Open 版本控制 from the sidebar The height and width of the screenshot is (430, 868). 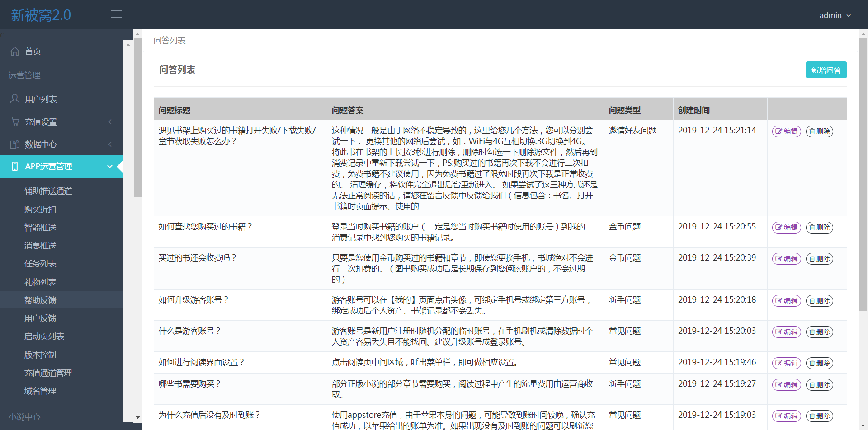click(x=40, y=355)
